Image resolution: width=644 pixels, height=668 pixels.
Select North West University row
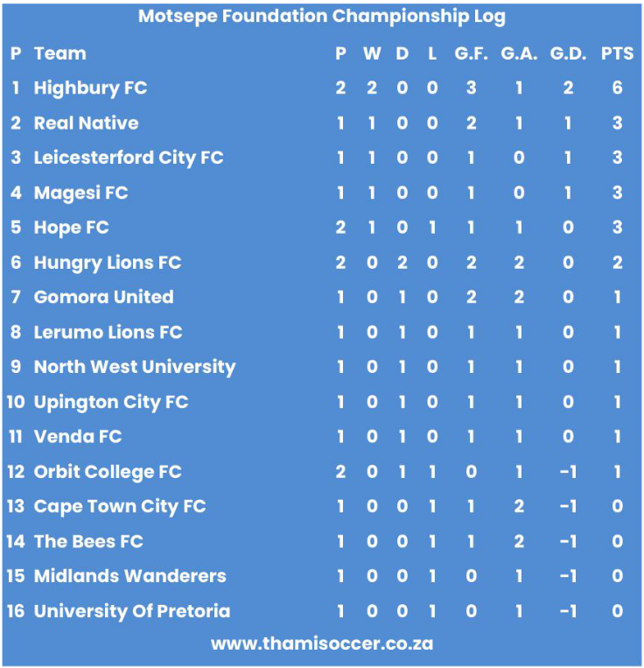322,367
